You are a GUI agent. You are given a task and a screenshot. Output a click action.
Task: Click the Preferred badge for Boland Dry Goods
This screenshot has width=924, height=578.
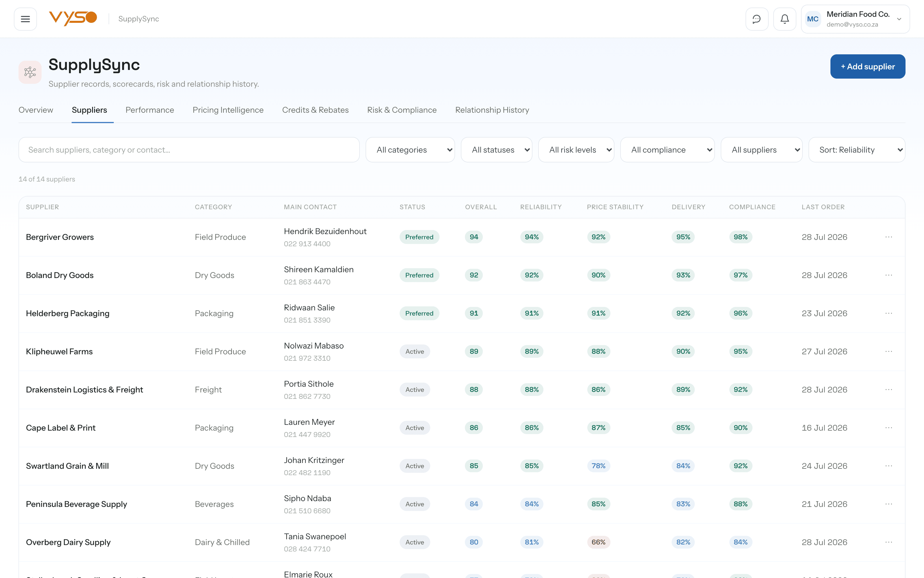tap(419, 275)
